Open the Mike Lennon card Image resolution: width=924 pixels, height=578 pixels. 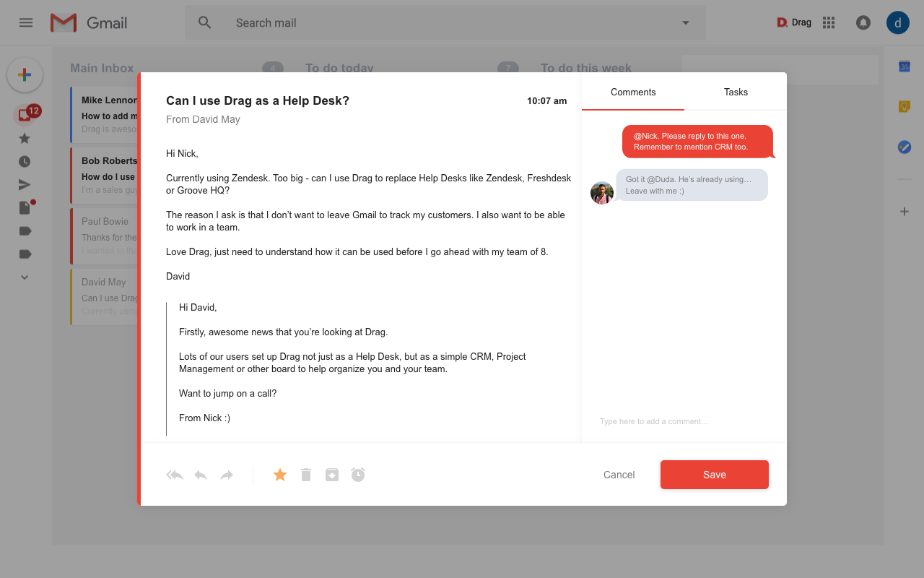tap(105, 114)
